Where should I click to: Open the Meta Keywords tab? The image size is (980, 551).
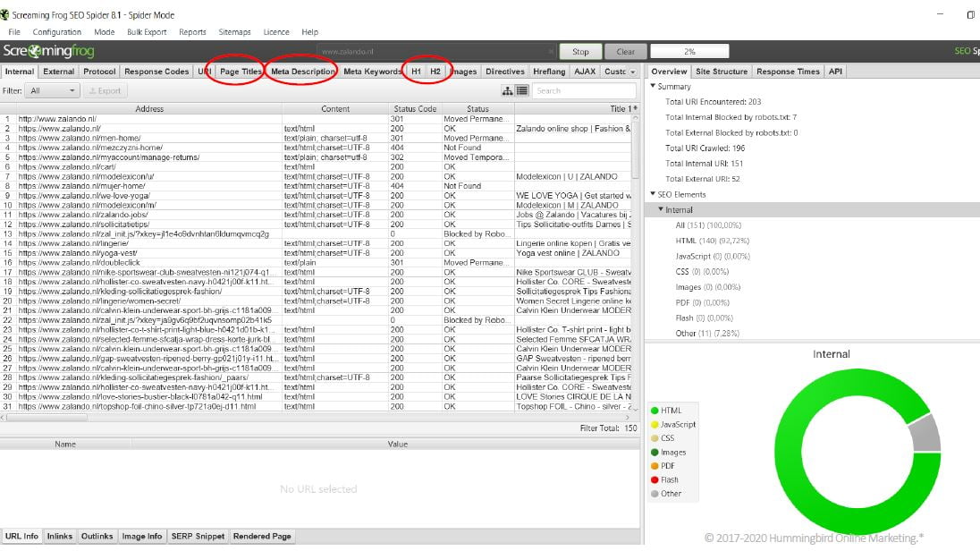(373, 72)
